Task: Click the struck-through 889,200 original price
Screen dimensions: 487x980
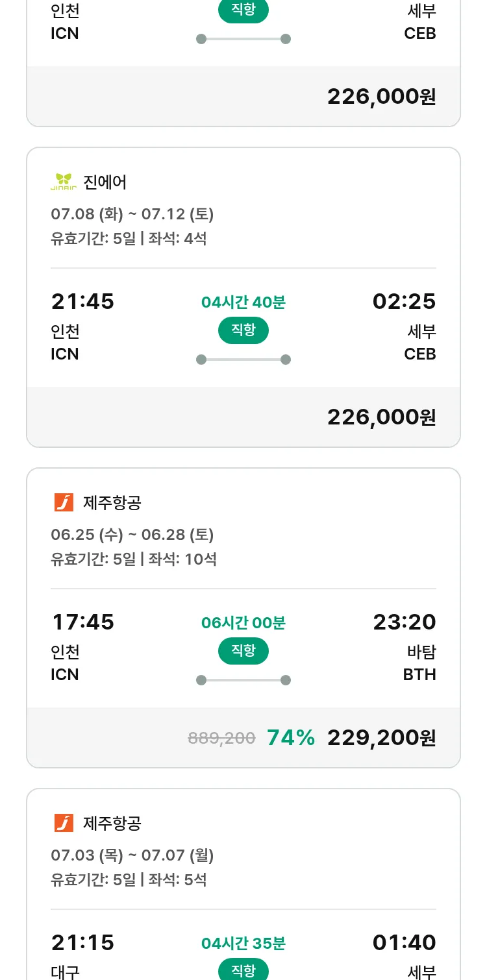Action: pyautogui.click(x=221, y=738)
